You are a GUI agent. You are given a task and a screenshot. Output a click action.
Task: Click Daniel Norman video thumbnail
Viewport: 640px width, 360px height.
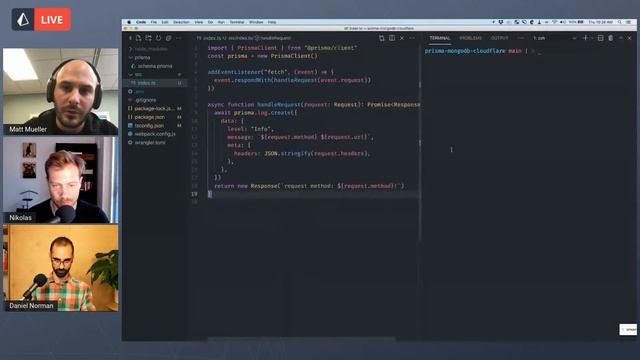tap(61, 268)
